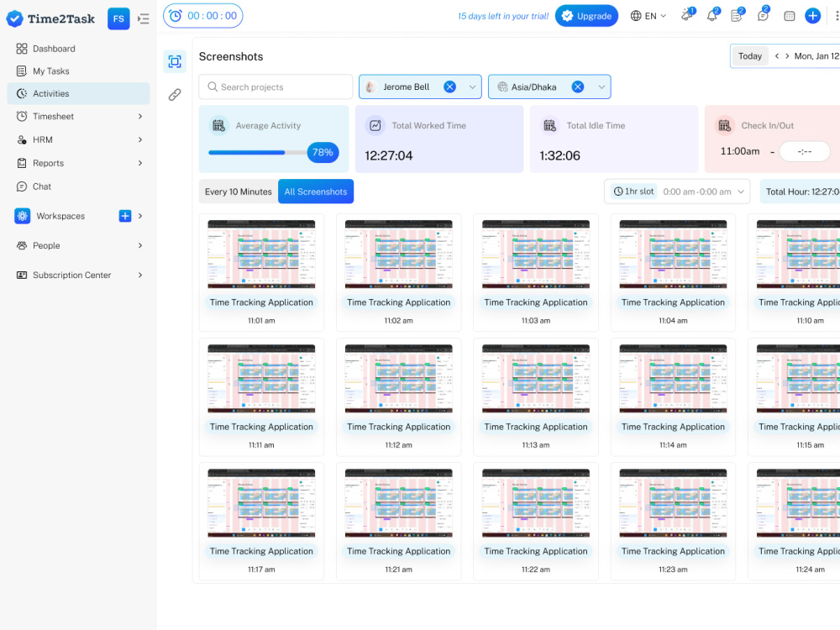Click the Average Activity card icon
Screen dimensions: 840x630
[218, 125]
